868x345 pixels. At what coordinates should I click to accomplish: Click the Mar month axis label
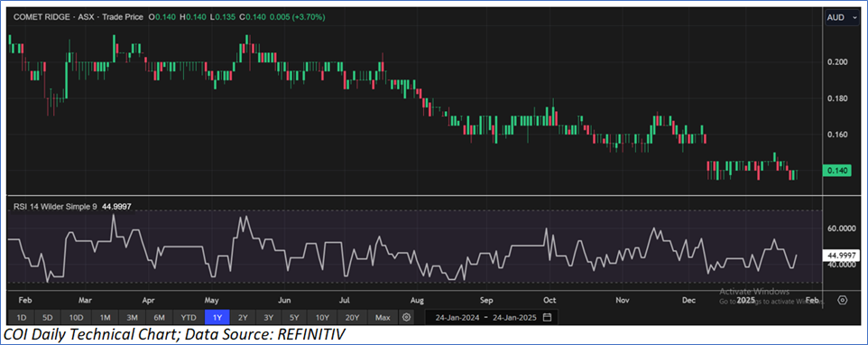pos(85,300)
